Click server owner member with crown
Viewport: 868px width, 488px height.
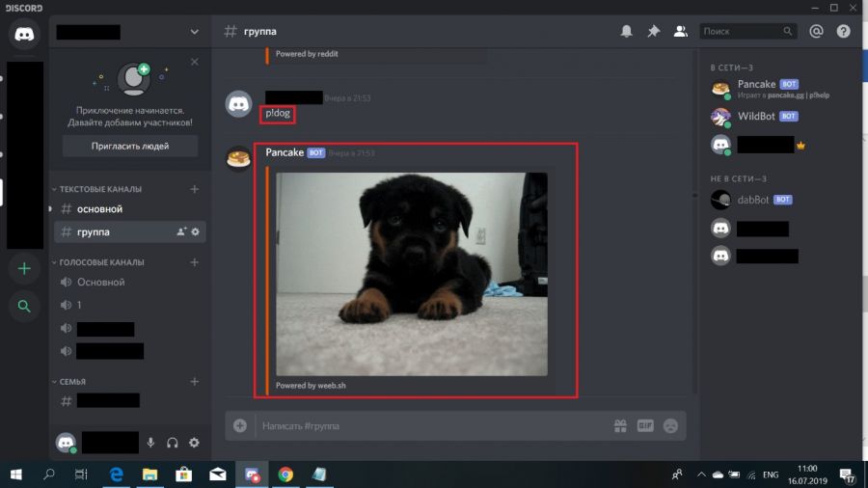pos(778,145)
